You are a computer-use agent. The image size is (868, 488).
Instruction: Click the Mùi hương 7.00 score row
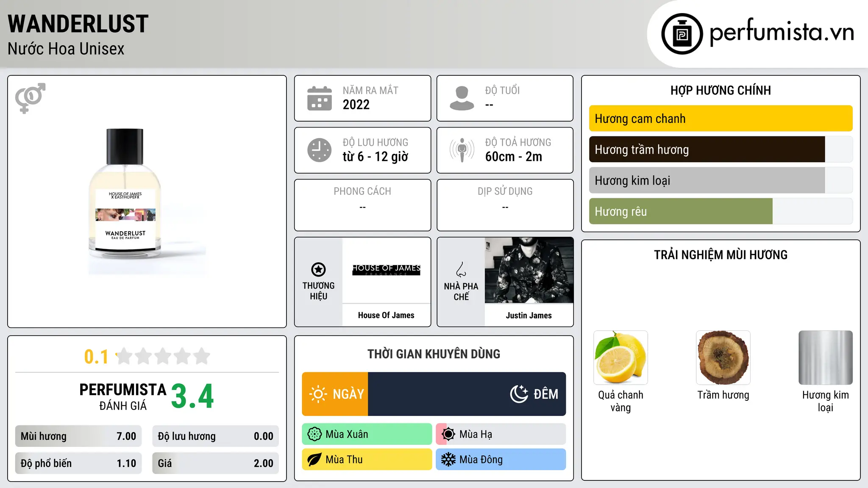coord(78,436)
